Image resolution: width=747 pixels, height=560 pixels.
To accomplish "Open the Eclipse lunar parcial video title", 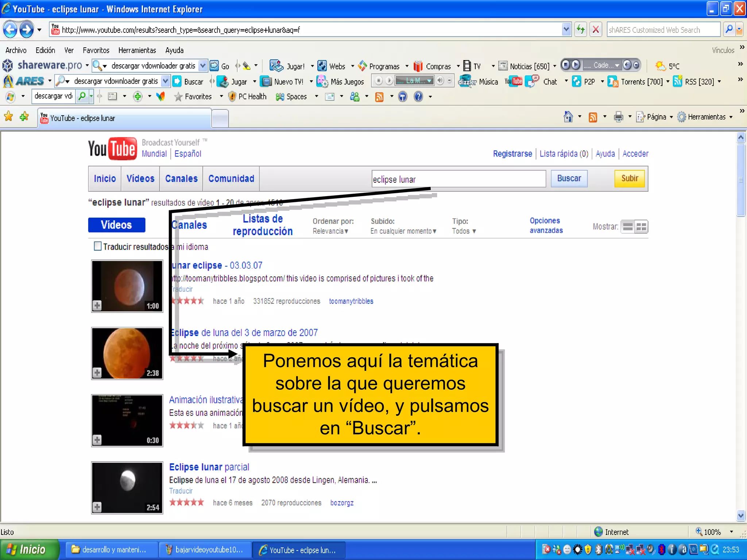I will 209,467.
